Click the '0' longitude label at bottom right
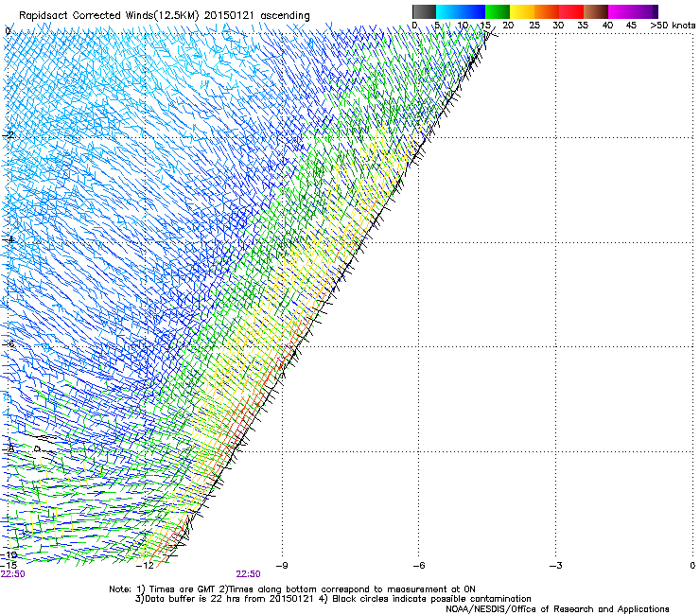 (x=692, y=566)
